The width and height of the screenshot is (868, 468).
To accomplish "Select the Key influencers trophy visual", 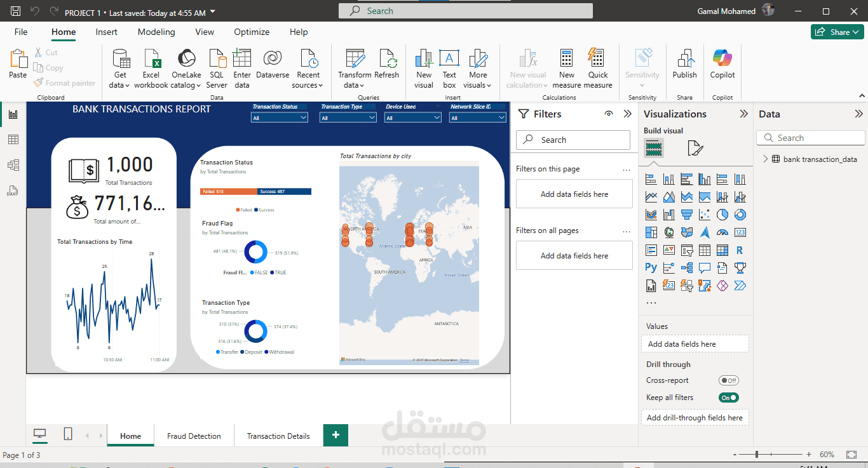I will [740, 268].
